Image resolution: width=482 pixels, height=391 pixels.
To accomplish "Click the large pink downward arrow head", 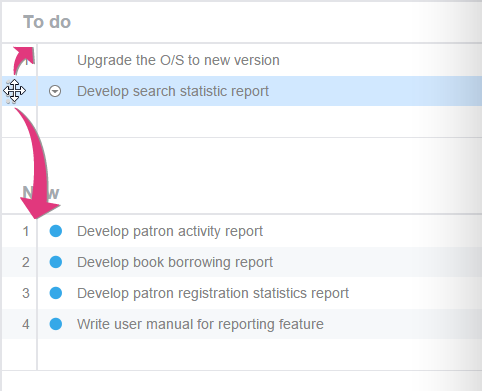I will pos(39,207).
